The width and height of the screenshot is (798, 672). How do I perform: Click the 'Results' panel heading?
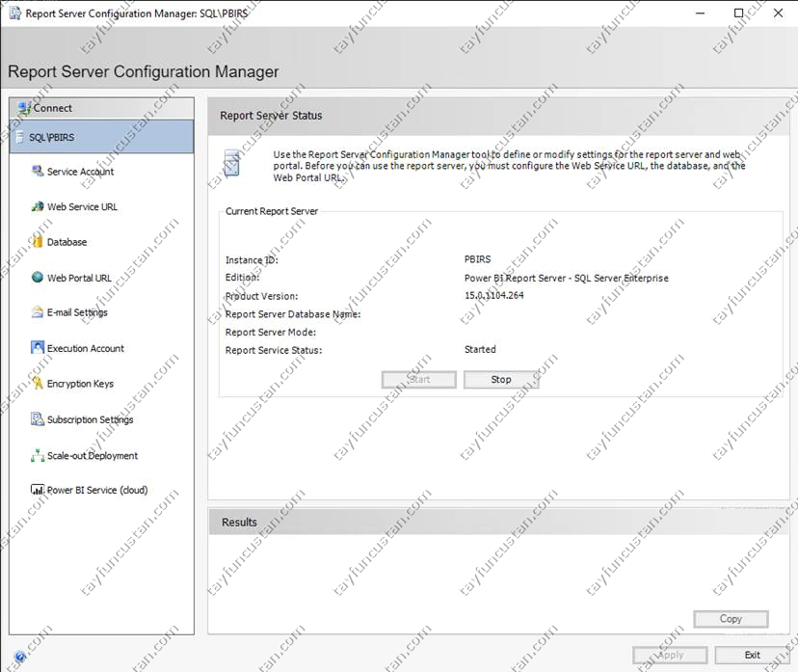239,523
